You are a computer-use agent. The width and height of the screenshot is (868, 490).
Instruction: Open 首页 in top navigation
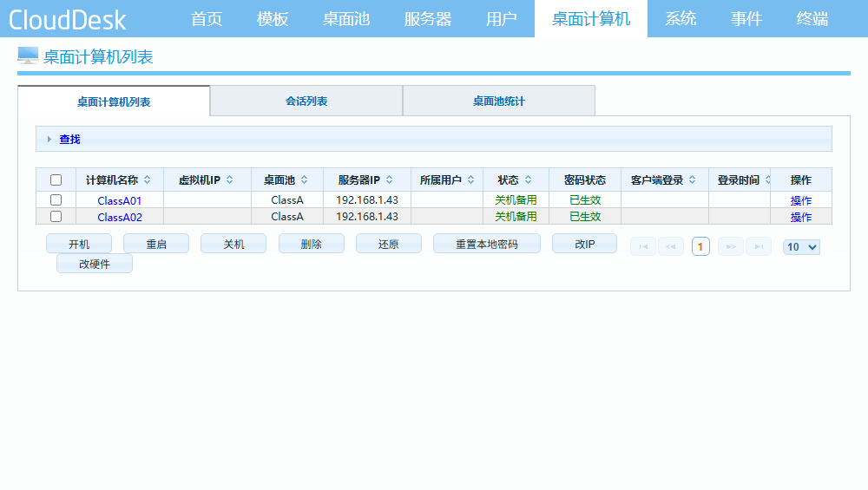207,19
